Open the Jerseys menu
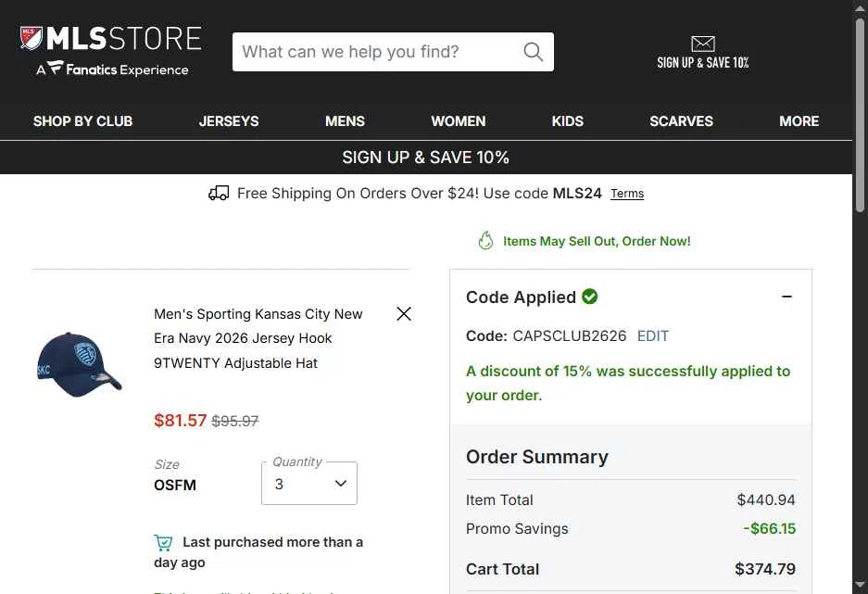This screenshot has height=594, width=868. click(229, 121)
